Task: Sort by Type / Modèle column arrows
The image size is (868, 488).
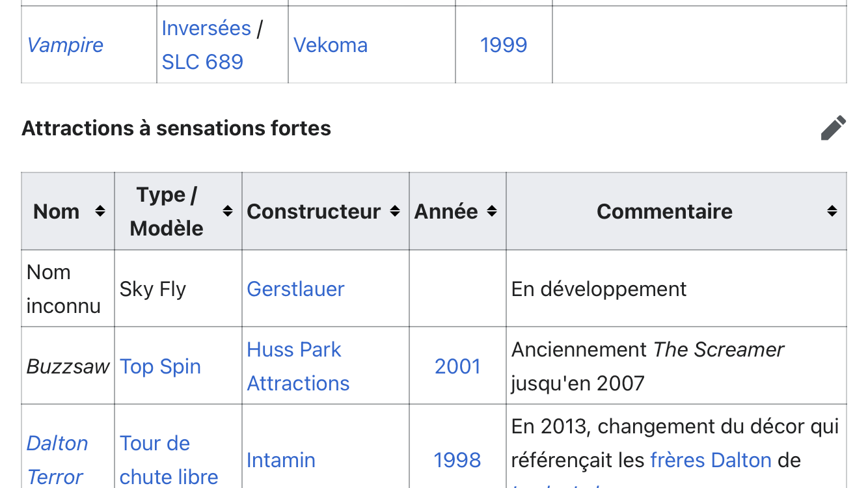Action: 227,211
